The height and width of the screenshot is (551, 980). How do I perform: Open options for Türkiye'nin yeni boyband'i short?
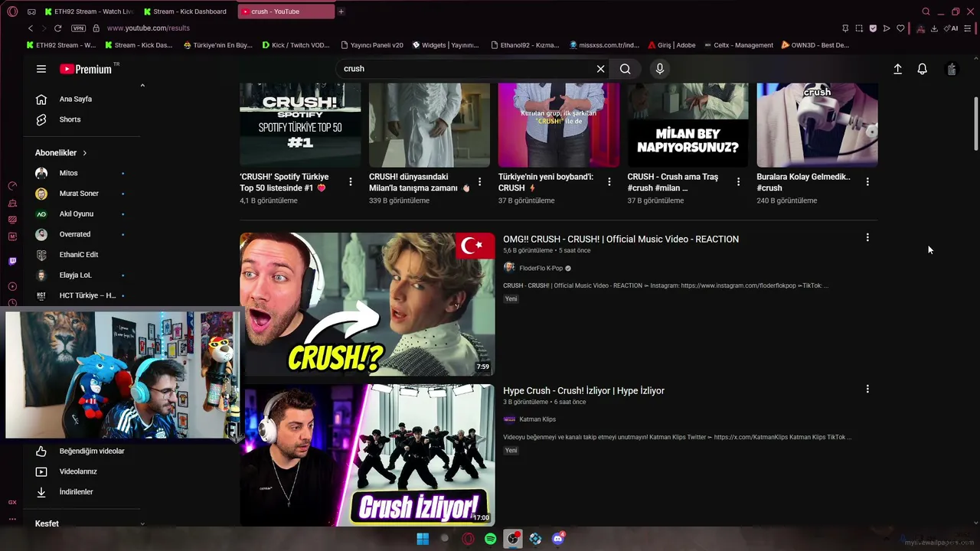coord(609,182)
